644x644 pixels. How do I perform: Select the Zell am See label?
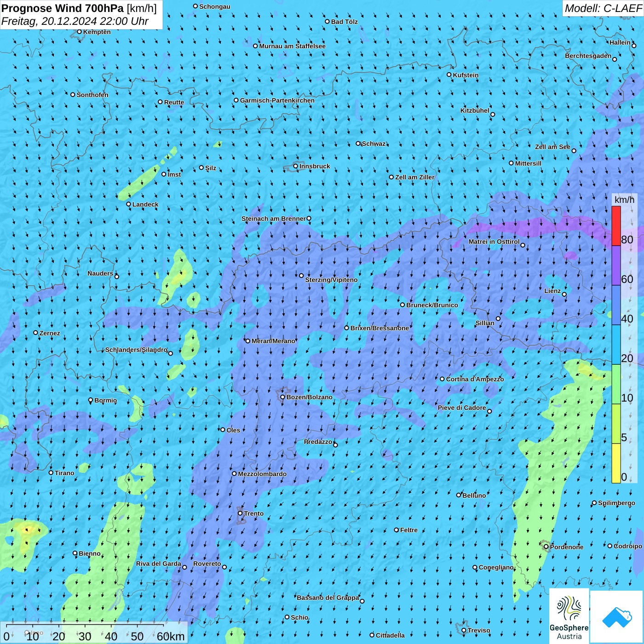(x=552, y=147)
